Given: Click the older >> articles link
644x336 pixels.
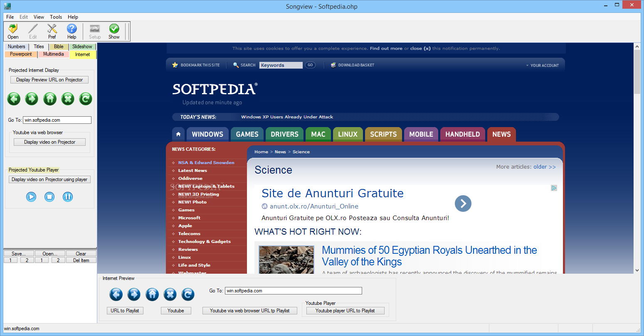Looking at the screenshot, I should pyautogui.click(x=544, y=167).
